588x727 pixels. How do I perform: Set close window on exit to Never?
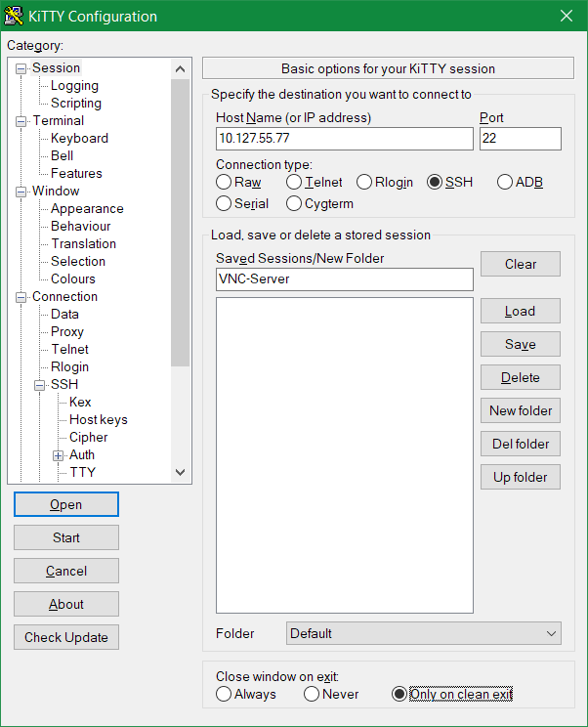pyautogui.click(x=312, y=694)
